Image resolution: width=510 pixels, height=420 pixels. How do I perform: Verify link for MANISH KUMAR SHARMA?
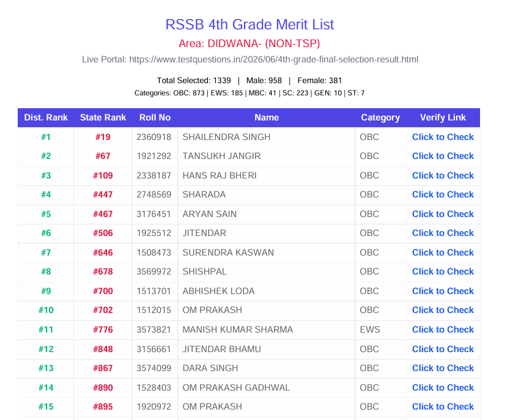[443, 330]
